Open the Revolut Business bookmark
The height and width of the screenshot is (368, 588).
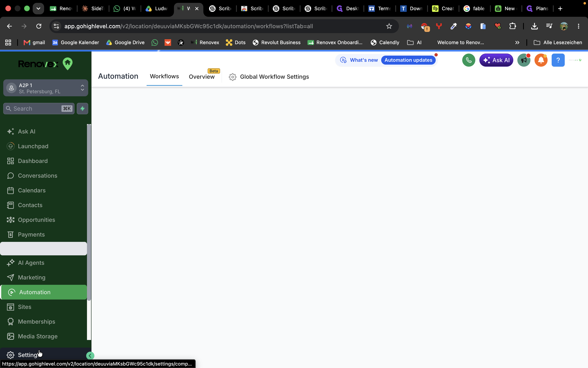pyautogui.click(x=276, y=42)
